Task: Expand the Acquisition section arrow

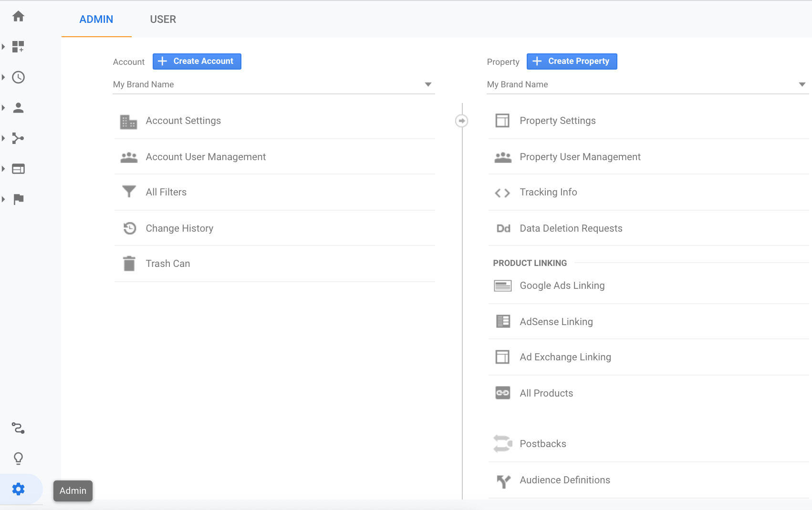Action: [x=3, y=138]
